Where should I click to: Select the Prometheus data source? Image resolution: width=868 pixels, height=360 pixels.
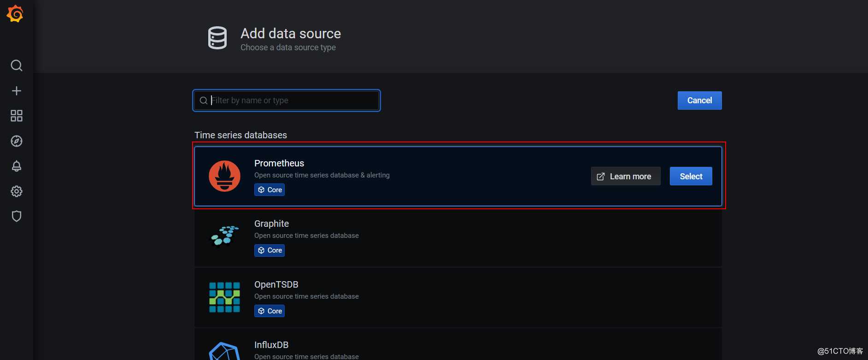[x=691, y=176]
